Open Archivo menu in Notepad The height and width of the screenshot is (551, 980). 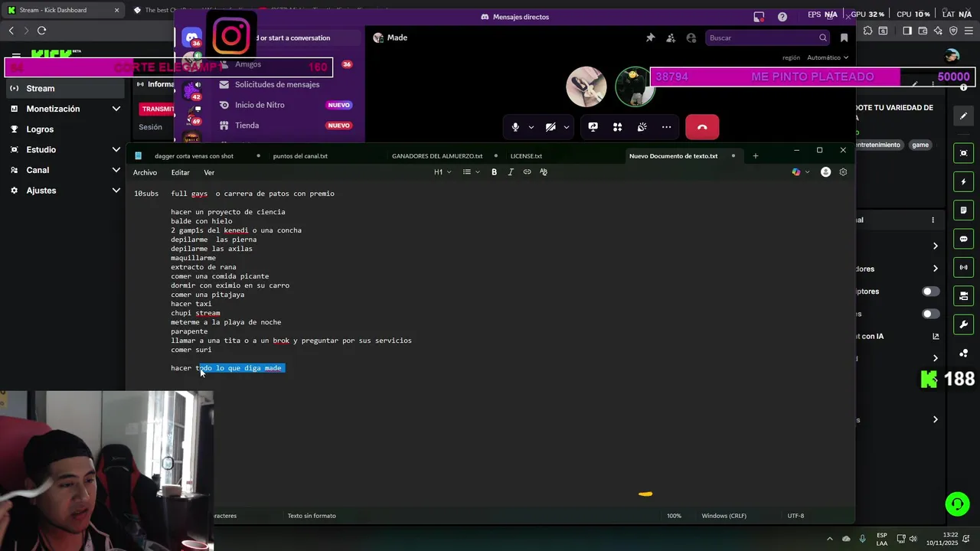[145, 172]
